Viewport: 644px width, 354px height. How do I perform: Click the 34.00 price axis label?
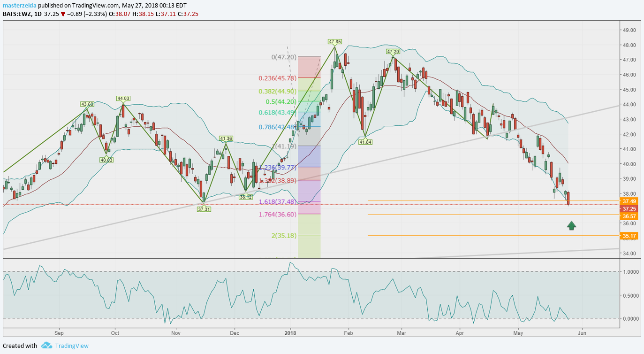click(x=629, y=253)
